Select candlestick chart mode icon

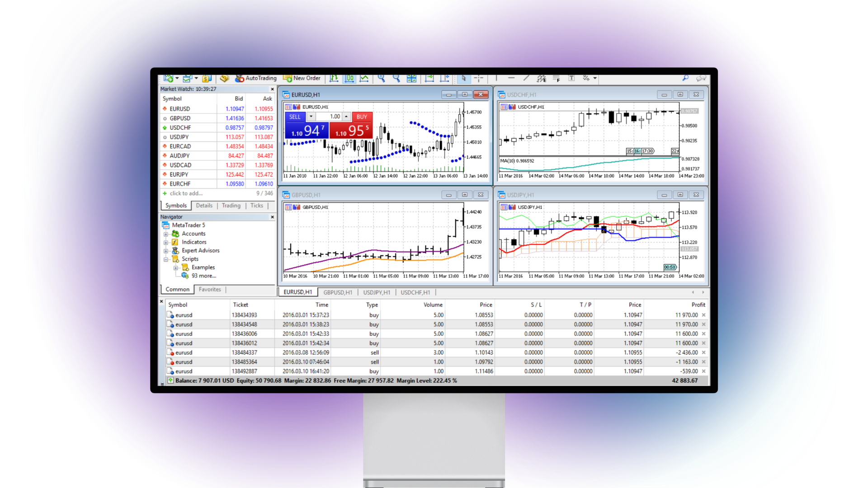349,78
